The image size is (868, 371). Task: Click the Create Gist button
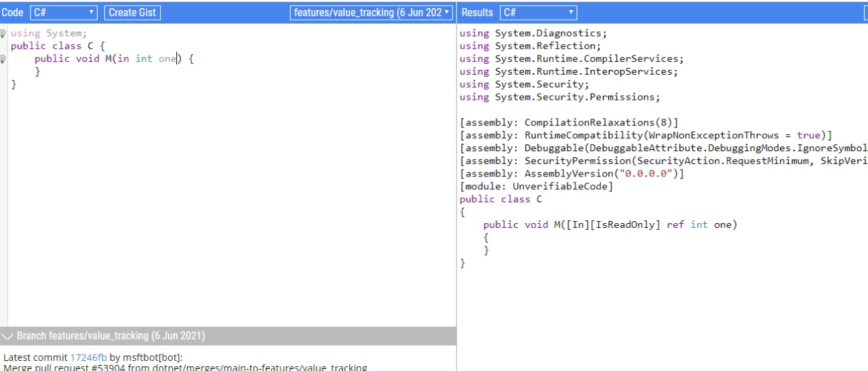coord(132,12)
